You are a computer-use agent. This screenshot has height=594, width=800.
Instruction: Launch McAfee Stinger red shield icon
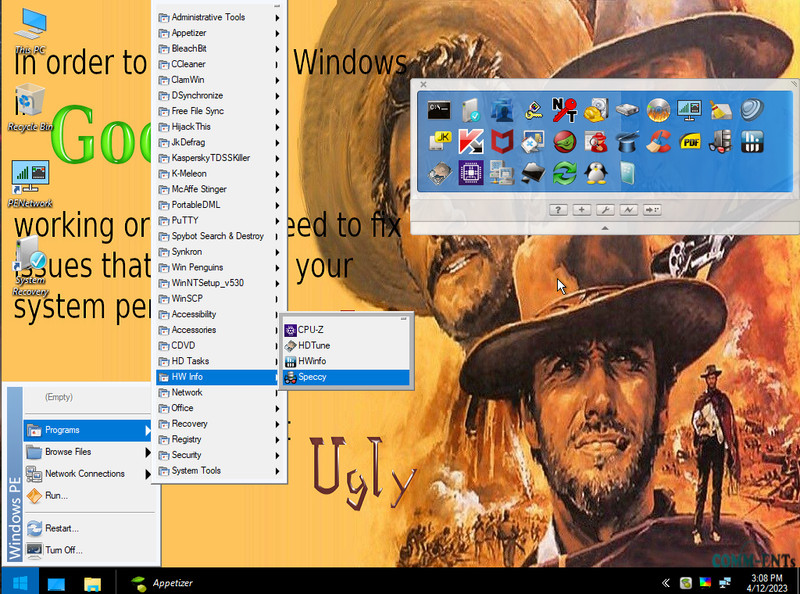point(502,141)
